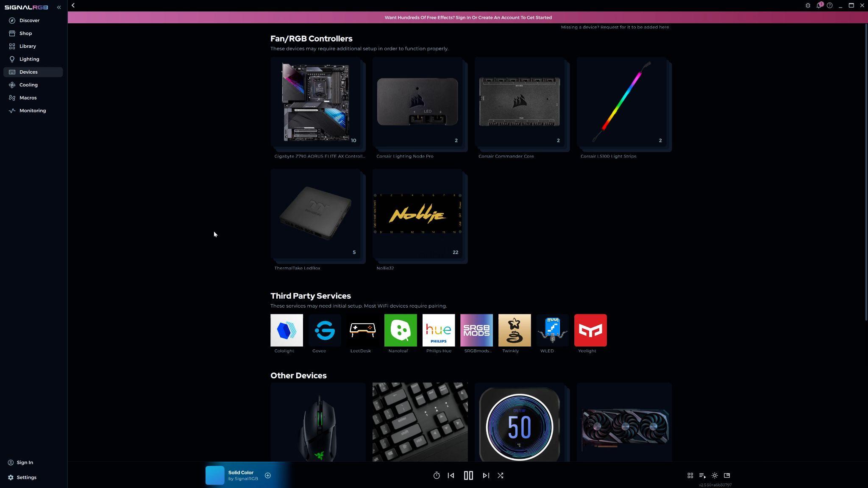
Task: Open notifications bell in title bar
Action: point(819,5)
